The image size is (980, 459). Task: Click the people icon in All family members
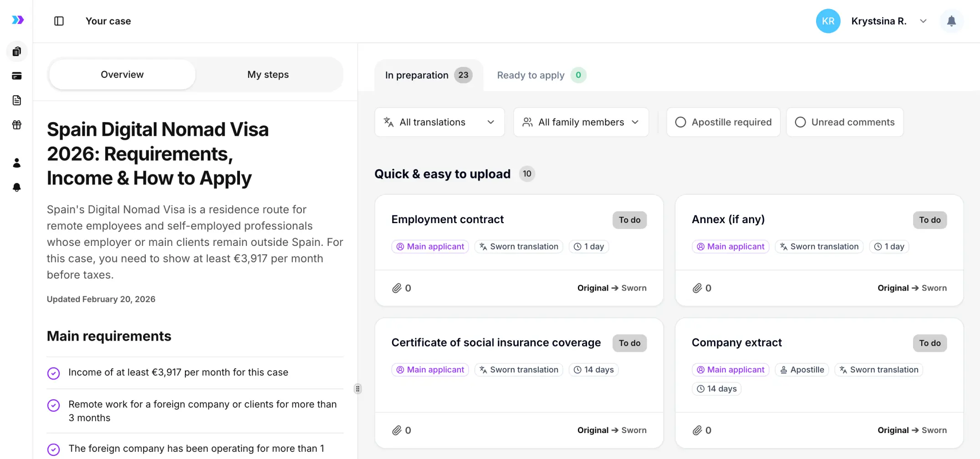[x=527, y=122]
